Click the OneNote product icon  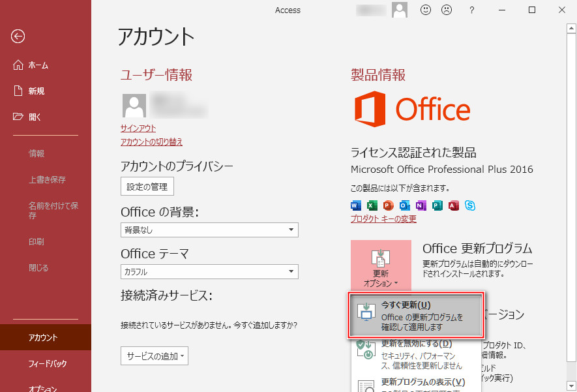click(x=421, y=205)
